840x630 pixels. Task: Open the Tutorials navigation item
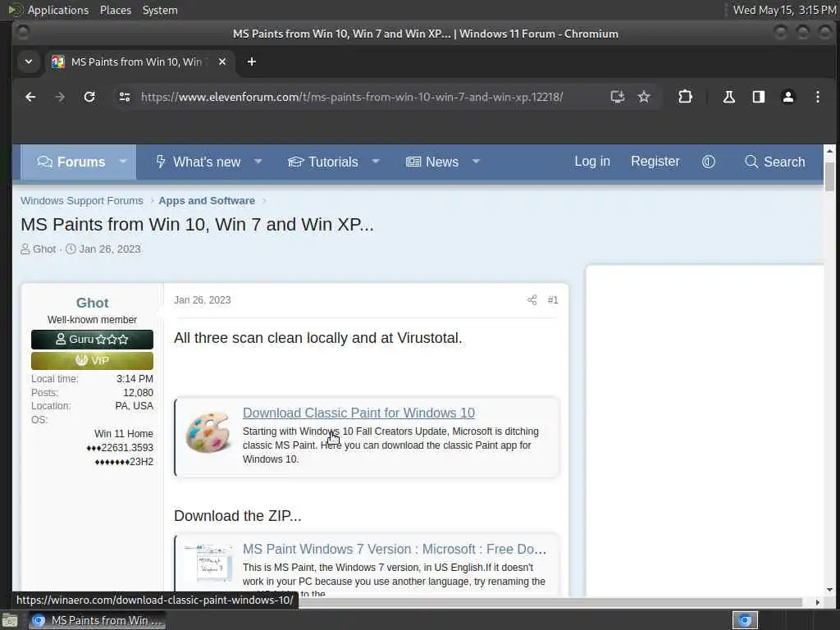coord(323,162)
